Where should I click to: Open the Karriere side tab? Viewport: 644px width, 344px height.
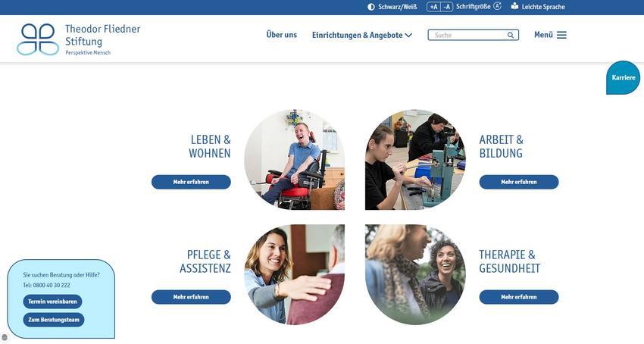point(623,78)
